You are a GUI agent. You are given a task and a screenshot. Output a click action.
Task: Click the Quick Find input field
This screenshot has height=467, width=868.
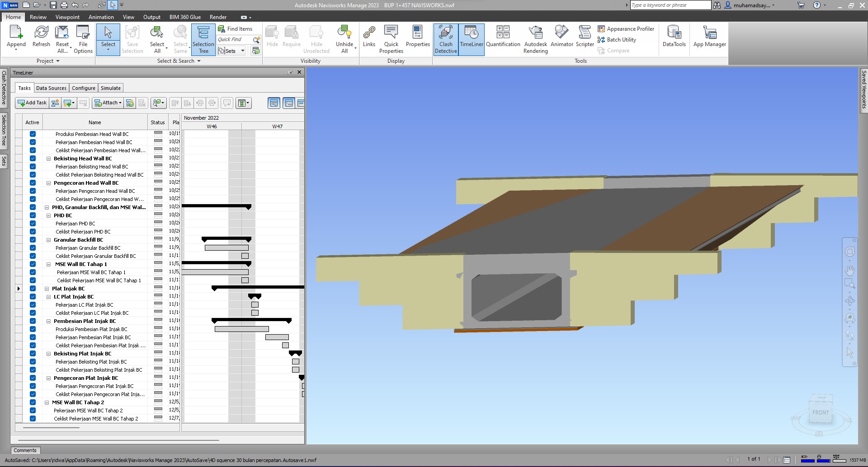(x=235, y=40)
